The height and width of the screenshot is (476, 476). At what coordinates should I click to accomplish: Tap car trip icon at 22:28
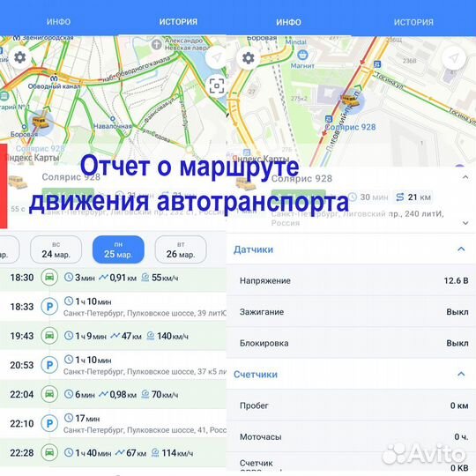pyautogui.click(x=49, y=452)
